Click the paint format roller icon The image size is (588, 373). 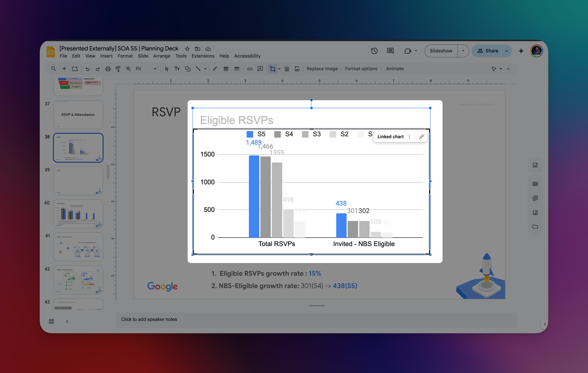118,69
